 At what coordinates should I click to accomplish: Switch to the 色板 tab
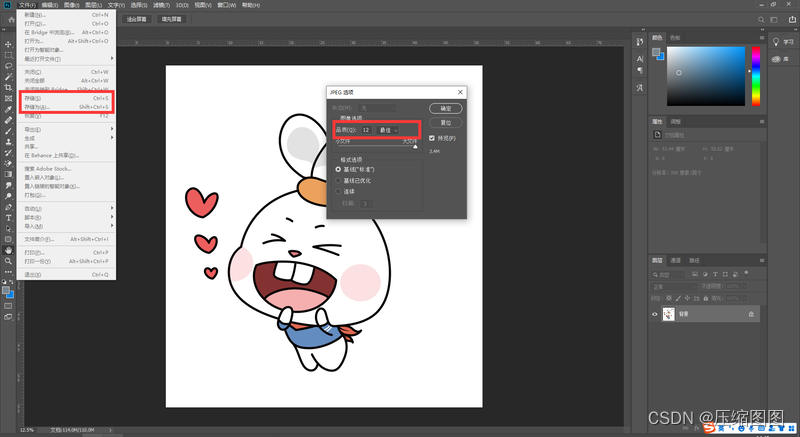click(675, 38)
